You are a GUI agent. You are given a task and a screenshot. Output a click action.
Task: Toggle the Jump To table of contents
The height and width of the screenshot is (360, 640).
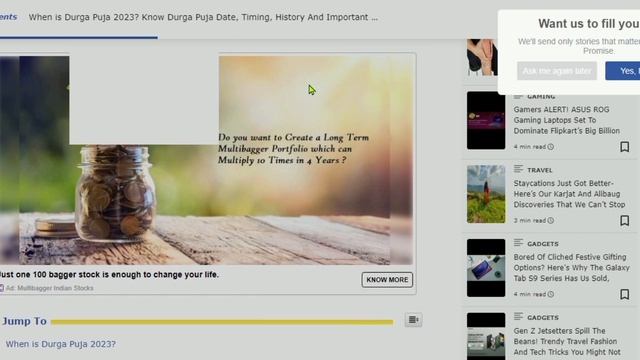click(x=413, y=320)
